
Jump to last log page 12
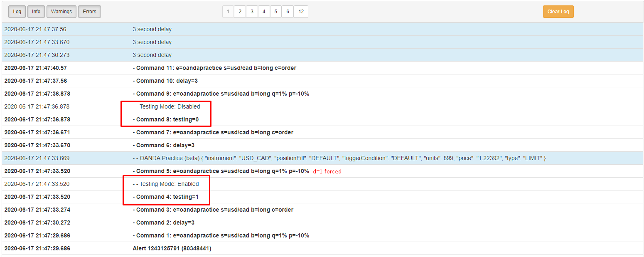[301, 12]
